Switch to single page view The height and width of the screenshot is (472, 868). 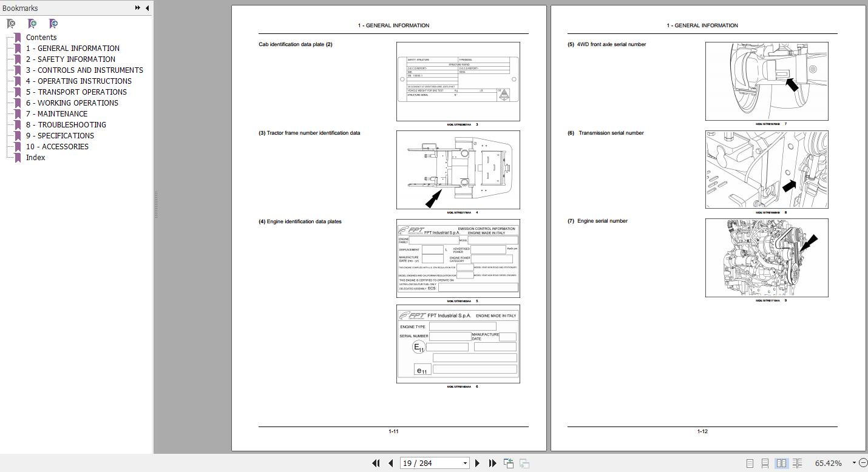[x=750, y=463]
